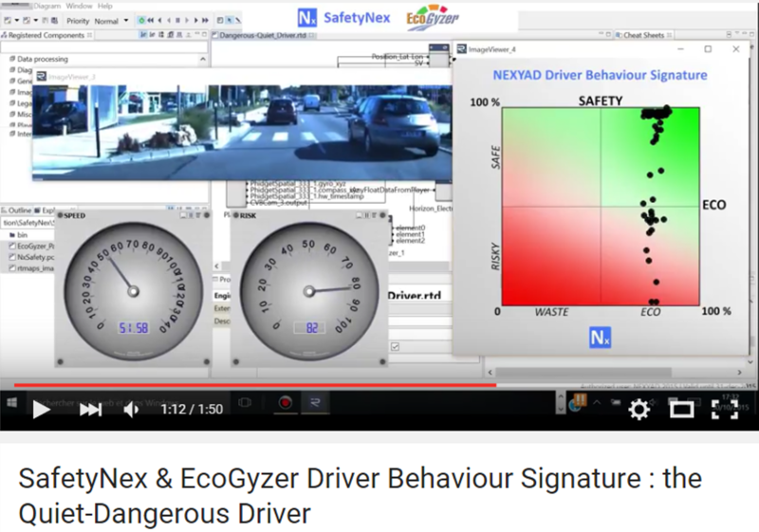Click the Registered Components search field
This screenshot has height=532, width=759.
click(104, 47)
